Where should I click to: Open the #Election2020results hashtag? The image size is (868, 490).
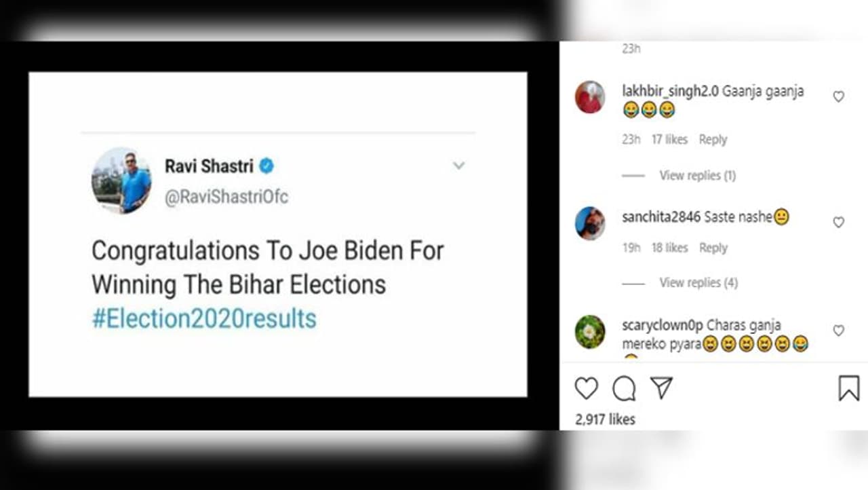204,319
